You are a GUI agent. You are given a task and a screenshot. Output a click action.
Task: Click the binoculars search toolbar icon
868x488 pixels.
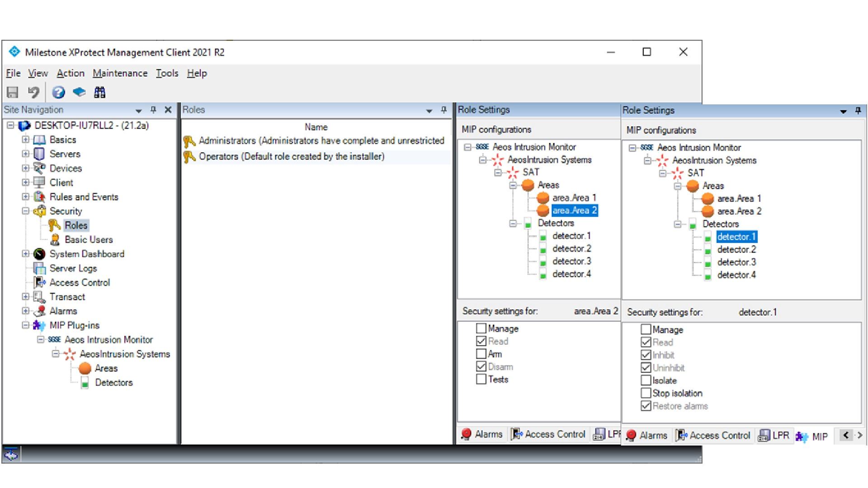[100, 92]
